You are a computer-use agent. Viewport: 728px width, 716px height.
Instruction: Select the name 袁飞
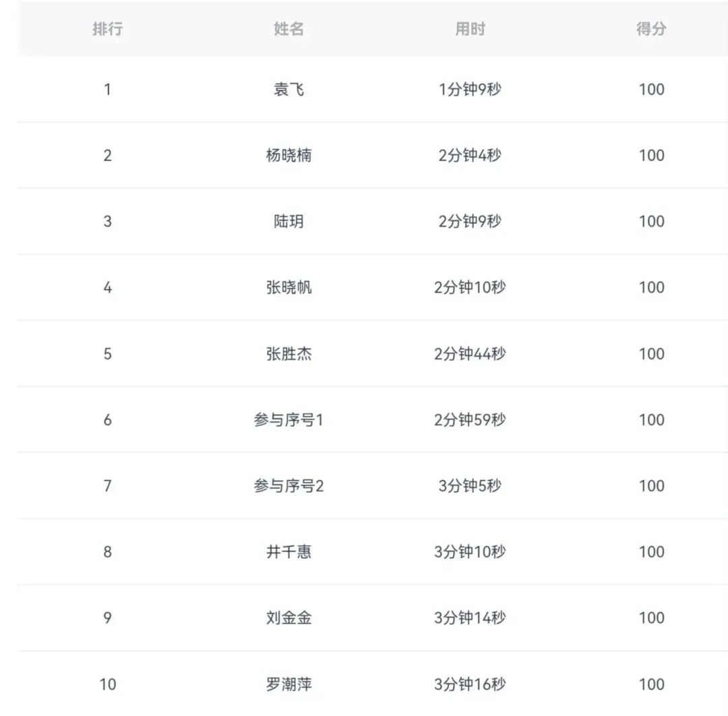coord(289,89)
